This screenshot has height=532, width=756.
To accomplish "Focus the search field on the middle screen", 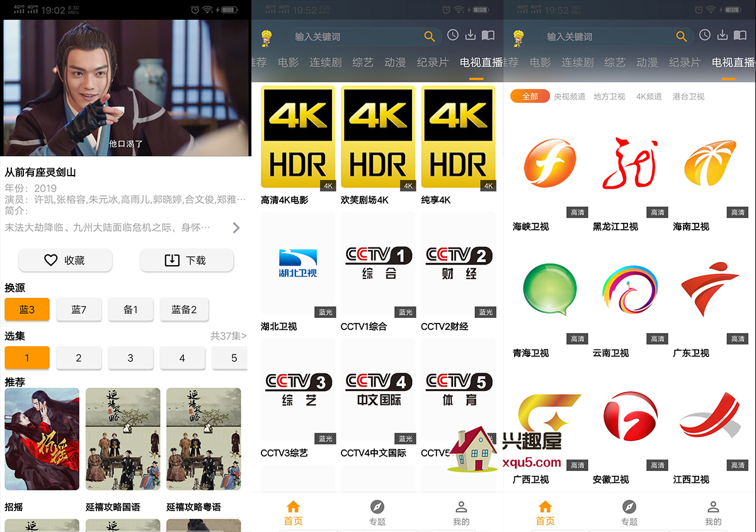I will [x=365, y=37].
